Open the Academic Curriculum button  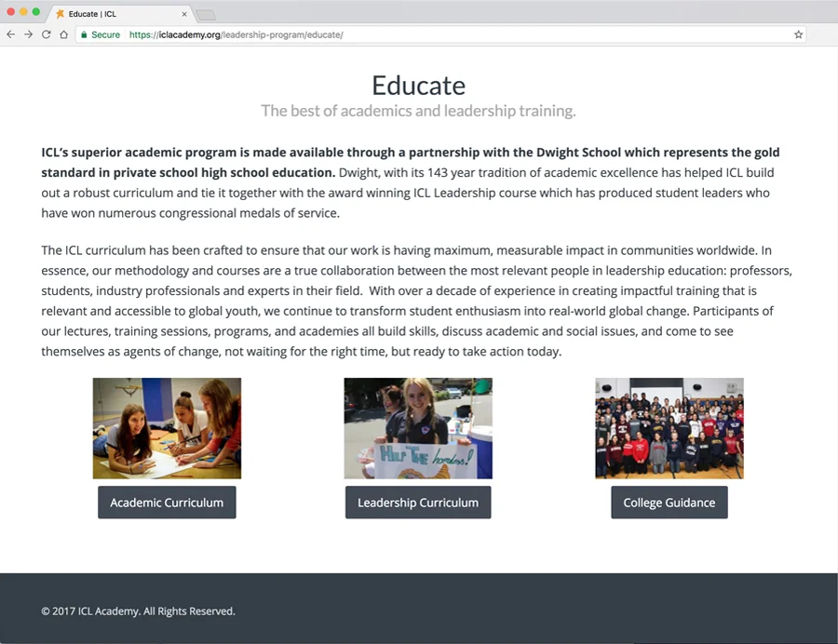coord(167,502)
